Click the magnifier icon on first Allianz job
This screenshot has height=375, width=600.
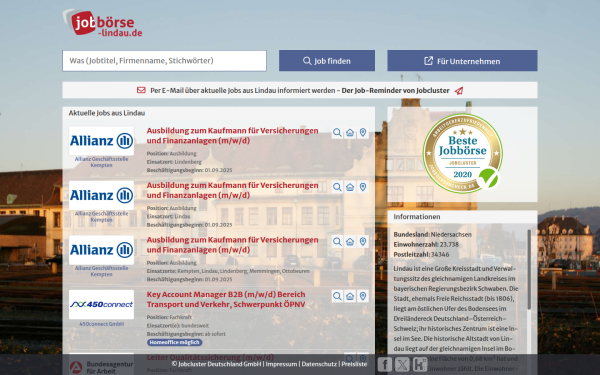(337, 133)
